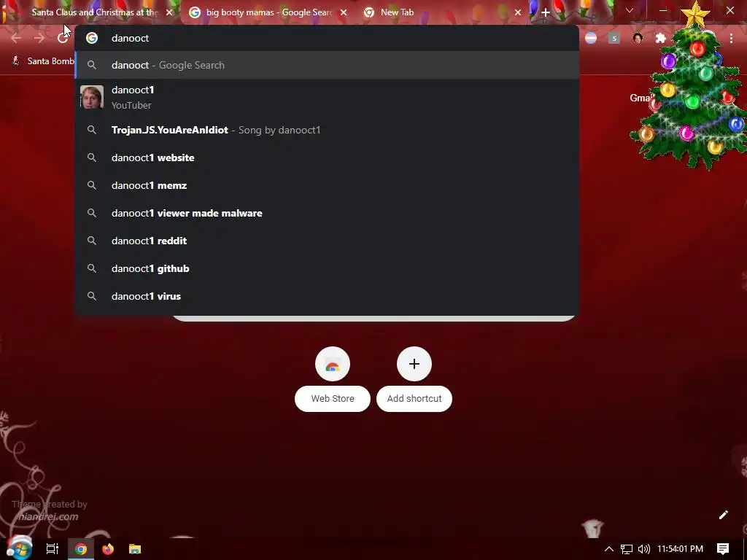The height and width of the screenshot is (560, 747).
Task: Click the Google icon in the address bar
Action: [x=92, y=38]
